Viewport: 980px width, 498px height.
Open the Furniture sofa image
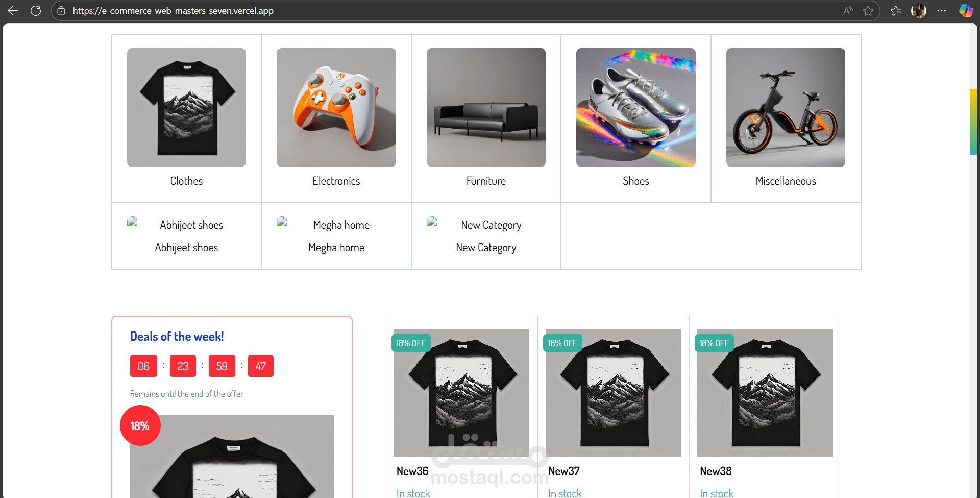pyautogui.click(x=486, y=107)
